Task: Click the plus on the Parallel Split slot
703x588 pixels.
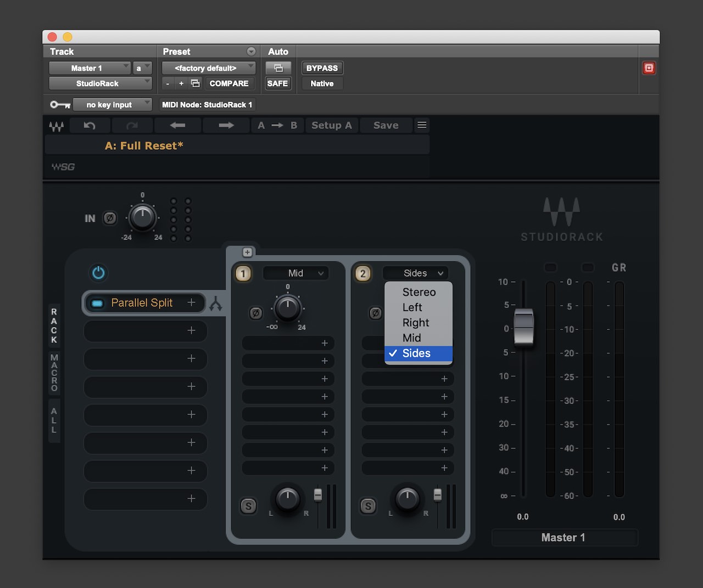Action: tap(191, 303)
